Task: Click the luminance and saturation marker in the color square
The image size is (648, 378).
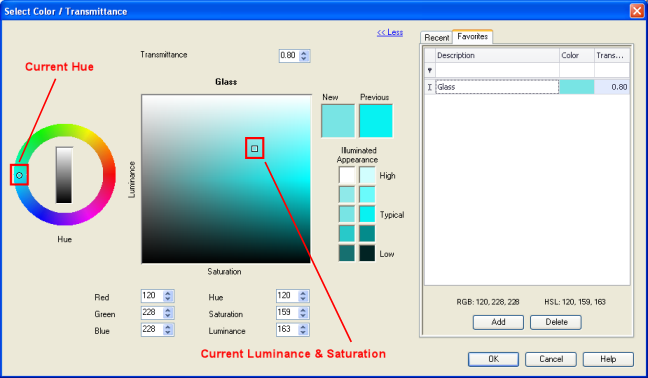Action: [255, 148]
